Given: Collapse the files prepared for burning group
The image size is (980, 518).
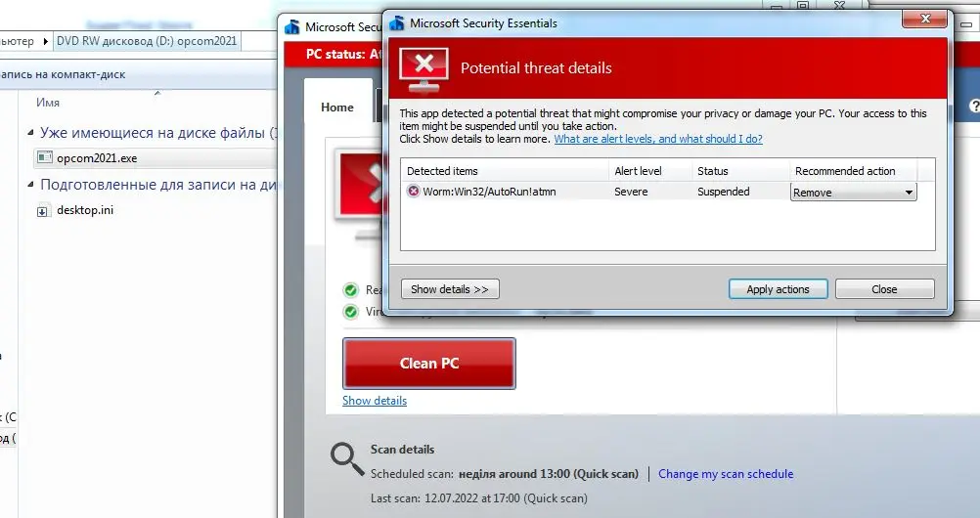Looking at the screenshot, I should point(30,185).
